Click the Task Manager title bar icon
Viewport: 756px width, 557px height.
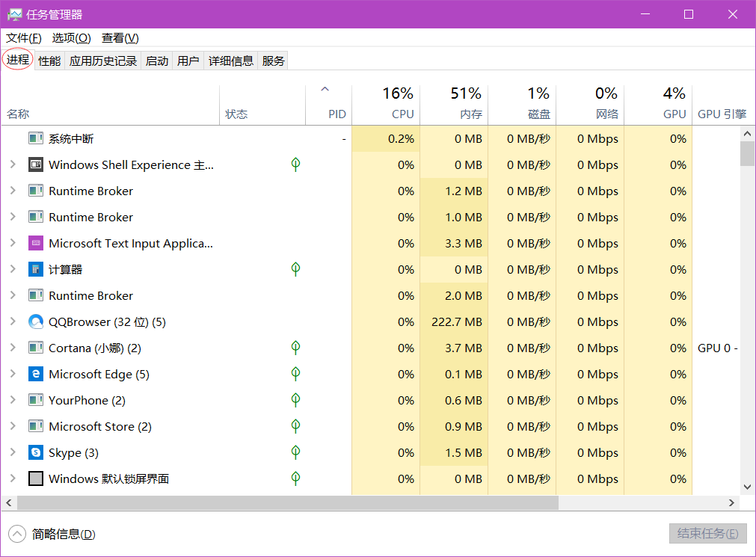(x=14, y=14)
